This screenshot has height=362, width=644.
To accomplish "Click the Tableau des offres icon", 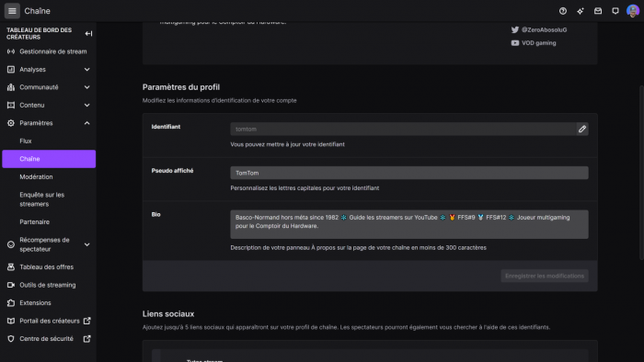I will tap(11, 266).
